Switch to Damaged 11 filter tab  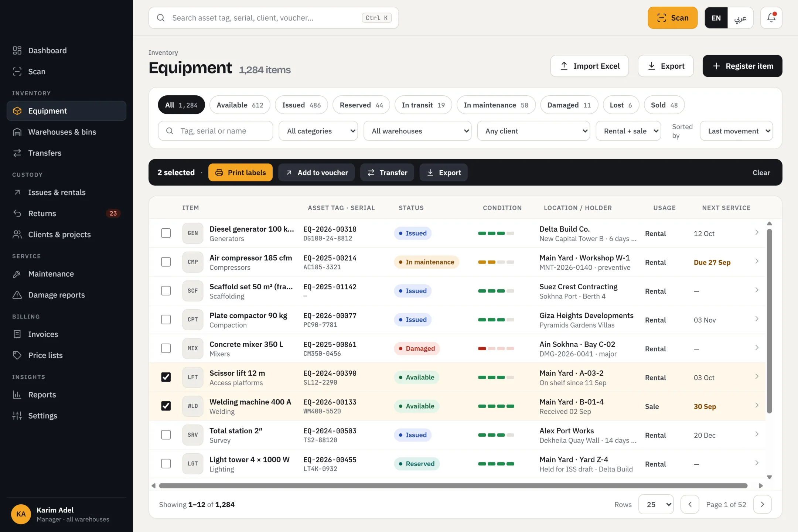tap(569, 105)
